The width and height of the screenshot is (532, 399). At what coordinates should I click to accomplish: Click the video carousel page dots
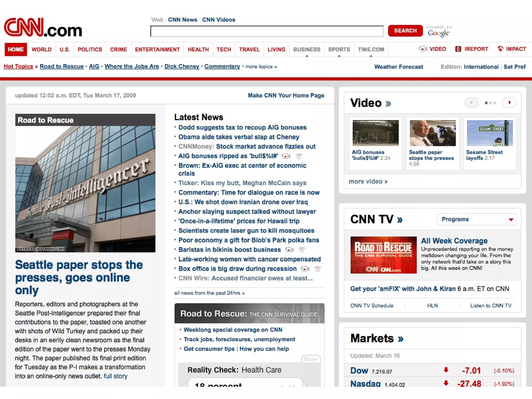[490, 103]
